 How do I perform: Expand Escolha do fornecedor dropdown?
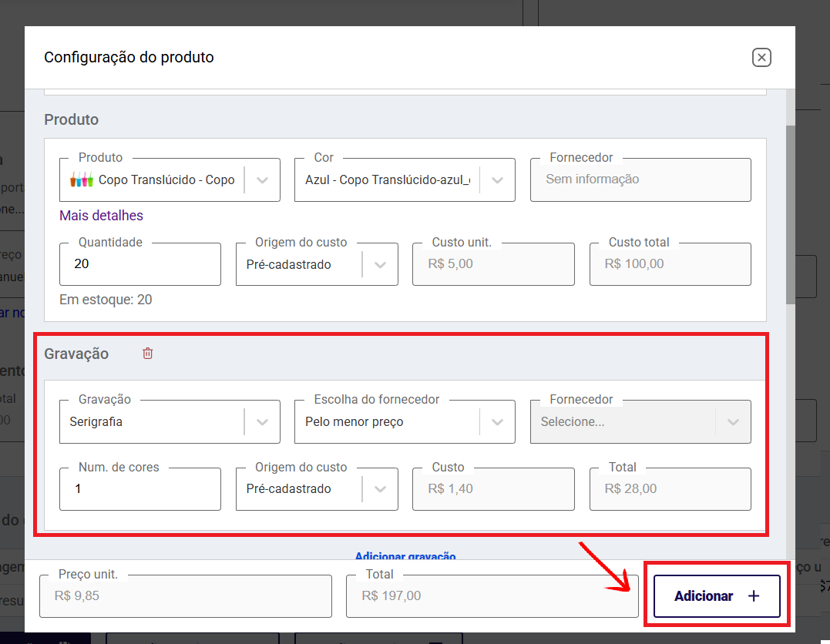pos(405,421)
